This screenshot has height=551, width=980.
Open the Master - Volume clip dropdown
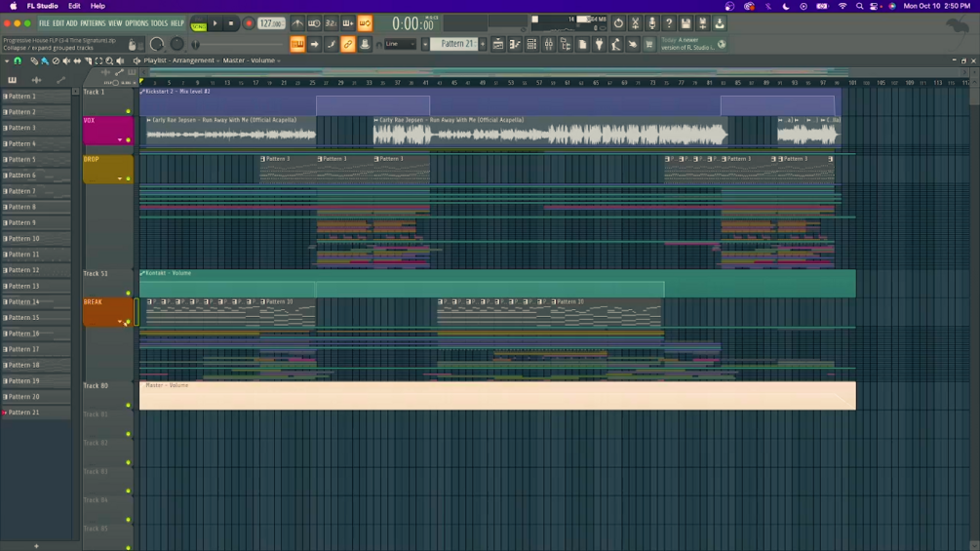tap(252, 60)
